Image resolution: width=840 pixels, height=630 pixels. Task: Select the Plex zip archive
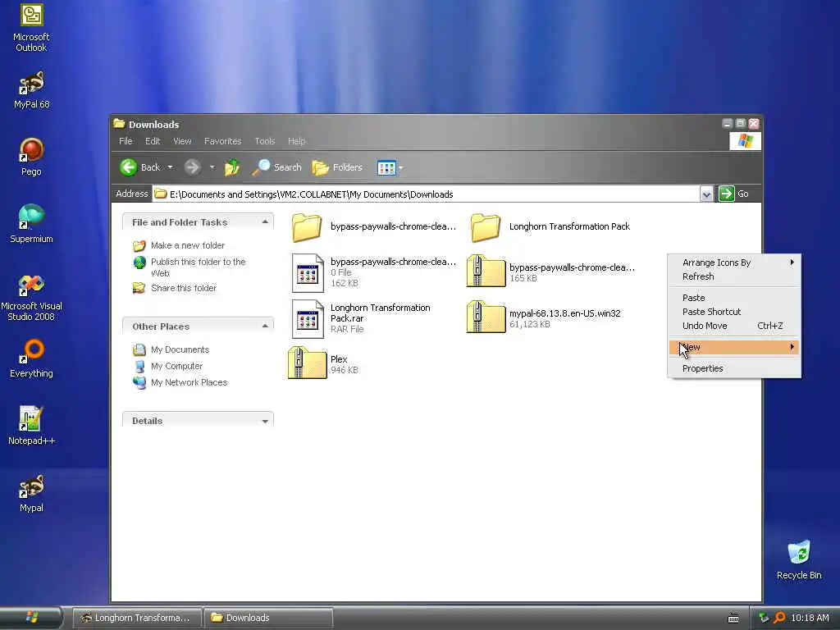(x=323, y=363)
